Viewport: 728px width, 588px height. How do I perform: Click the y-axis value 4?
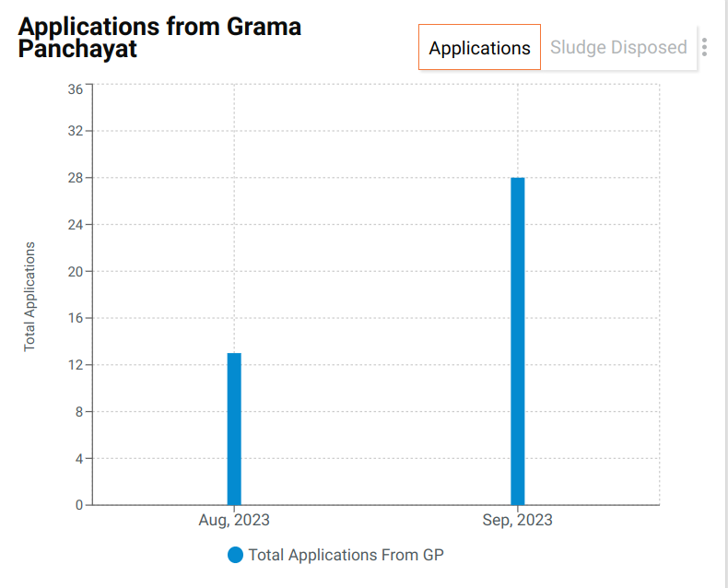pos(79,459)
